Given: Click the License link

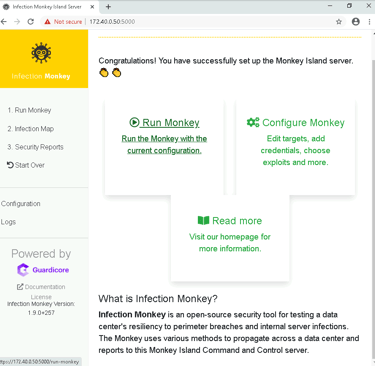Looking at the screenshot, I should click(x=41, y=297).
